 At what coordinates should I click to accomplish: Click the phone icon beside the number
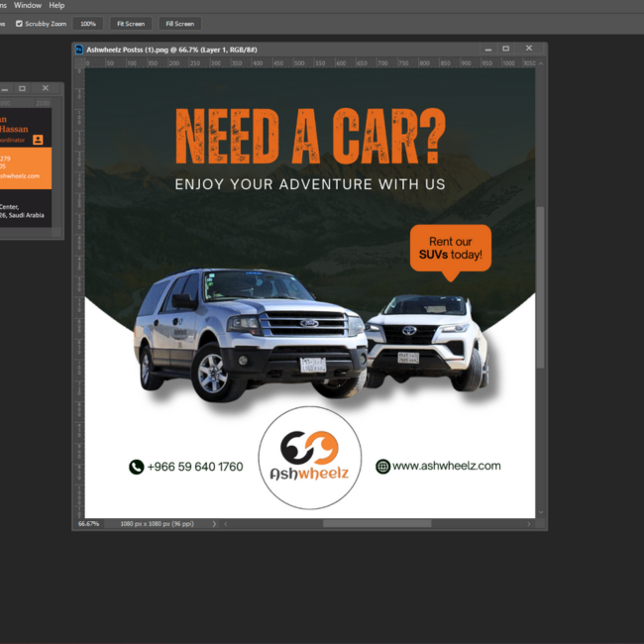coord(137,467)
